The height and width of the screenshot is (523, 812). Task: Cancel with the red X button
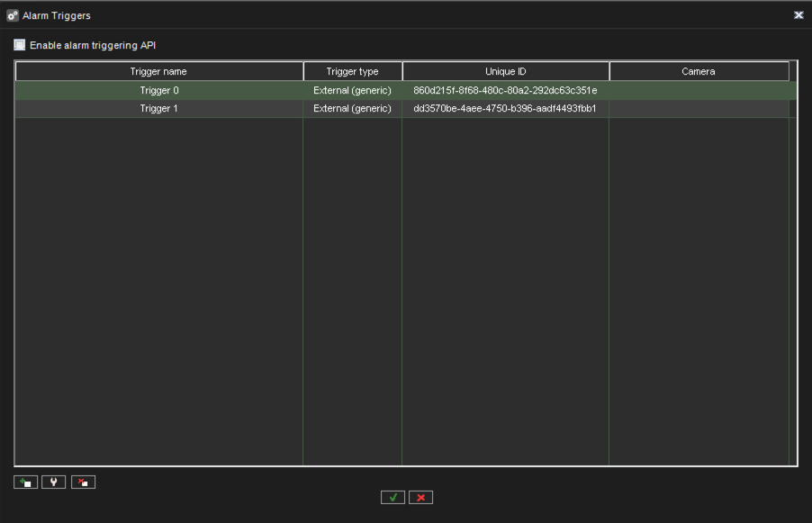click(420, 497)
